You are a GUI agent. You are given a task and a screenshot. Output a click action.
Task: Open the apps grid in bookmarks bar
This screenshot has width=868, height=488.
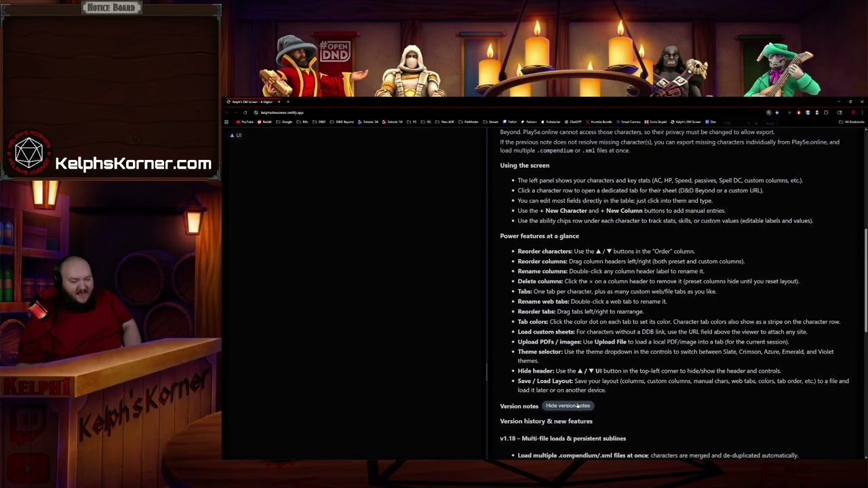[x=226, y=121]
